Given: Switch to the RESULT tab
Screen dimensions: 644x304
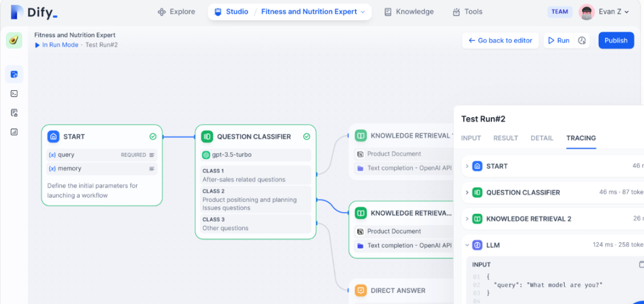Looking at the screenshot, I should pos(506,138).
